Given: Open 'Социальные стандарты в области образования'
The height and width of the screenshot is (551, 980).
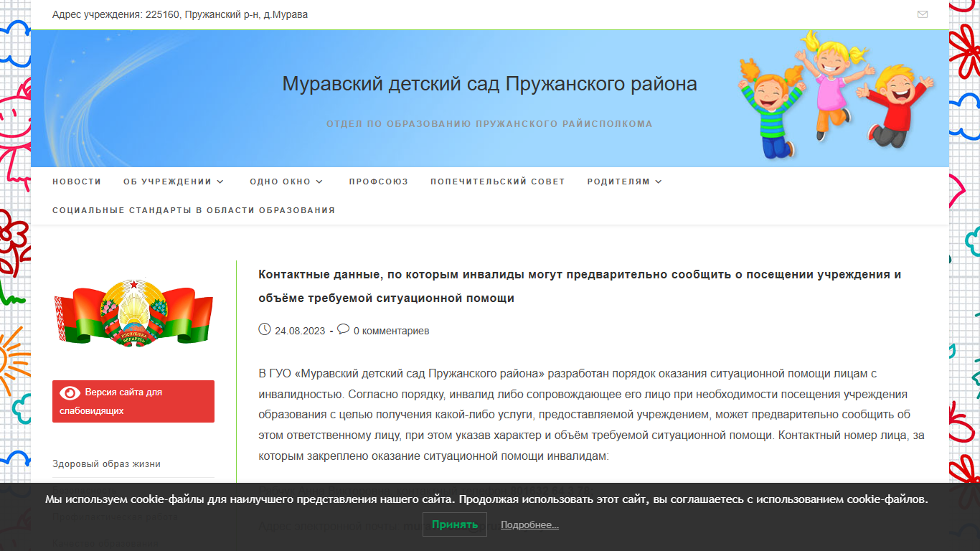Looking at the screenshot, I should pos(194,210).
